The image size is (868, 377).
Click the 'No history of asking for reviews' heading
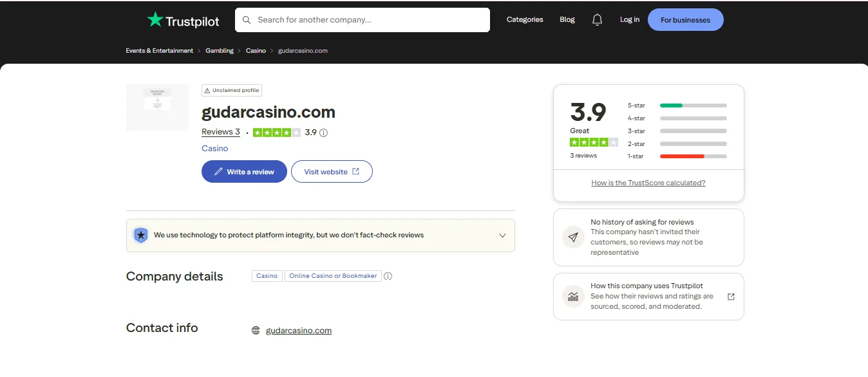[x=642, y=222]
